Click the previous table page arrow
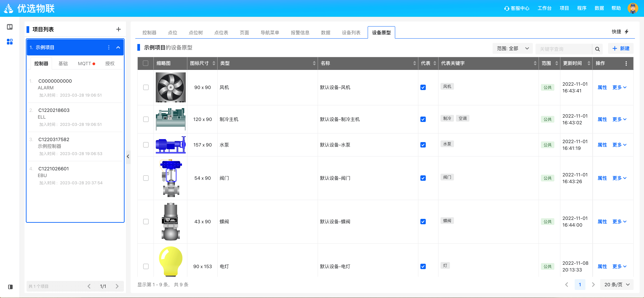 coord(567,285)
